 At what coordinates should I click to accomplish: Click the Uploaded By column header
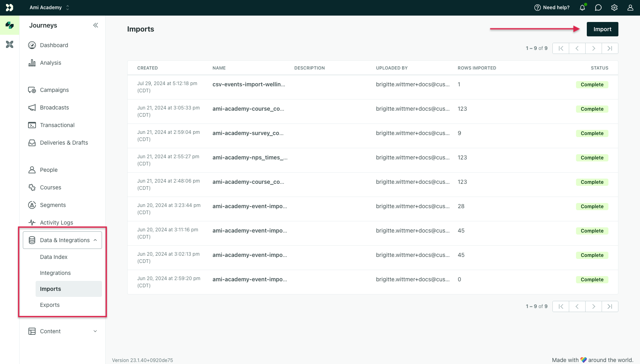392,68
